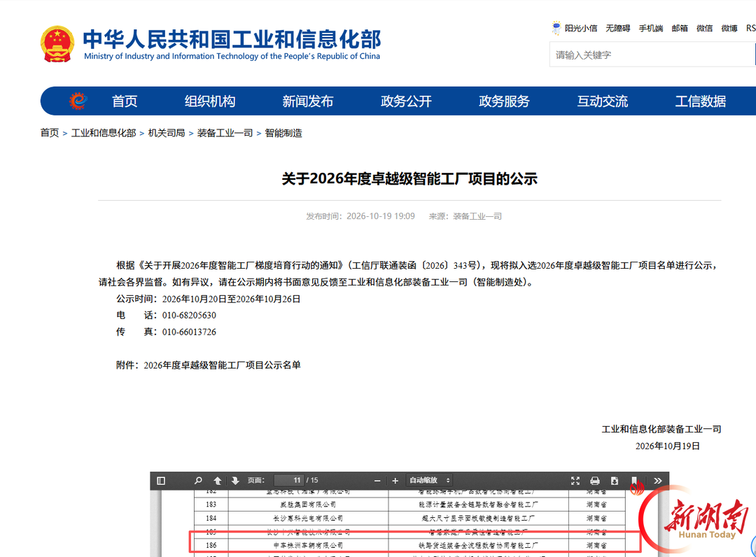
Task: Switch PDF viewer to presentation mode
Action: [x=575, y=481]
